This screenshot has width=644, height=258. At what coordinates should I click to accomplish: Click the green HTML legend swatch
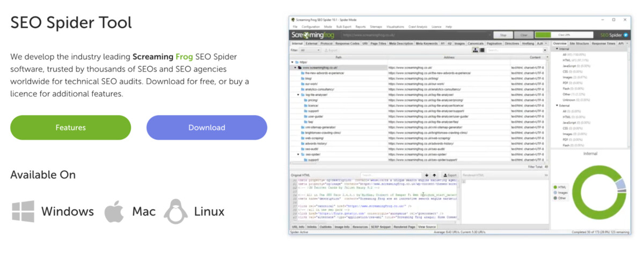point(555,187)
